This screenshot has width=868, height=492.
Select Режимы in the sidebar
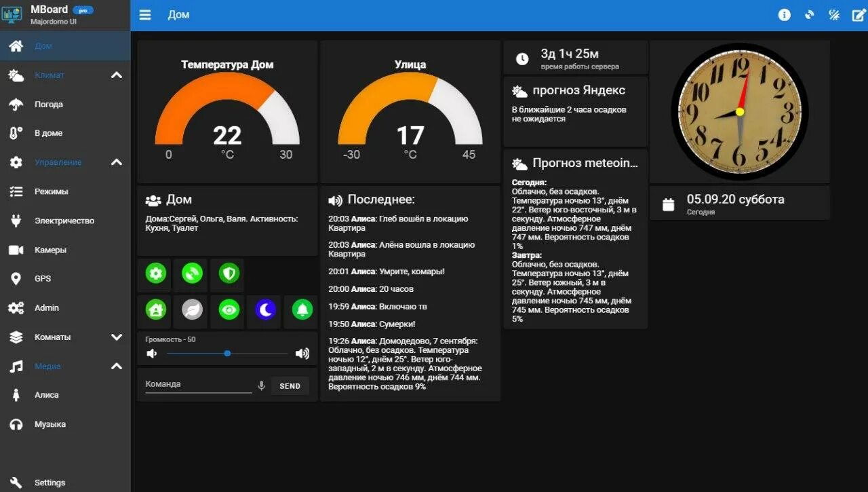[x=65, y=191]
